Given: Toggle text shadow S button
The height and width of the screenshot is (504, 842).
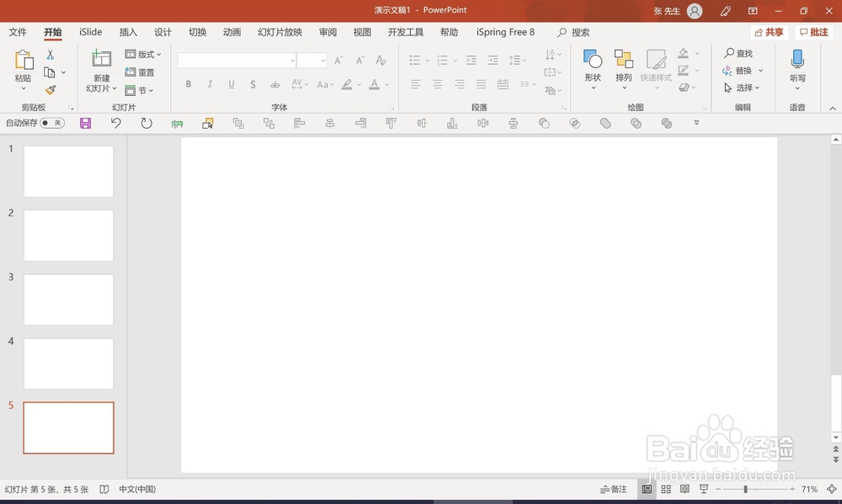Looking at the screenshot, I should click(x=253, y=84).
